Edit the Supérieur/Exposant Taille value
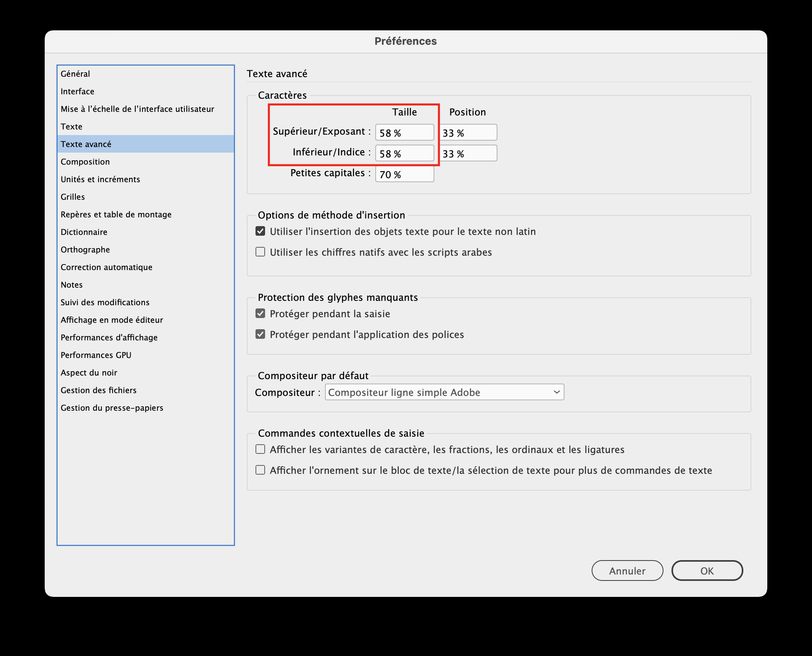 (x=404, y=132)
